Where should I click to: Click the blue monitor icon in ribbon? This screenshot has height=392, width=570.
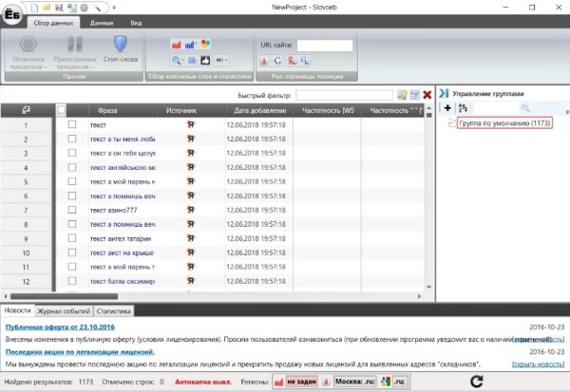point(192,61)
